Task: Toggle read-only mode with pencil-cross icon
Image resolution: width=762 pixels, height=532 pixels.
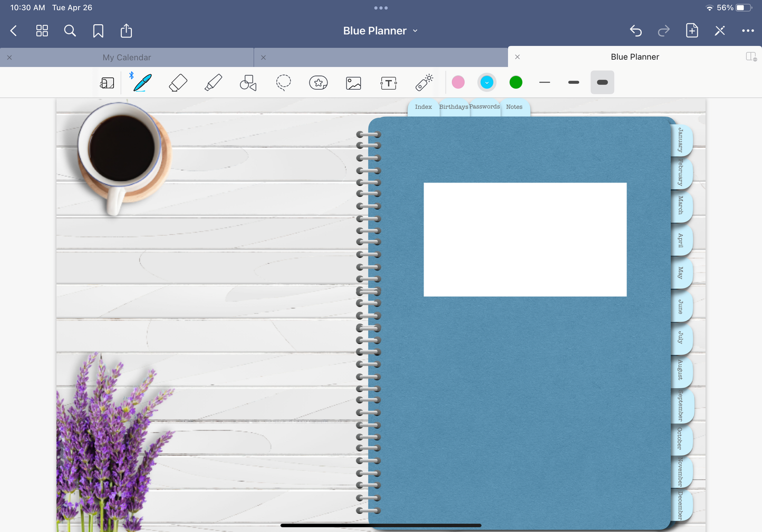Action: [x=720, y=31]
